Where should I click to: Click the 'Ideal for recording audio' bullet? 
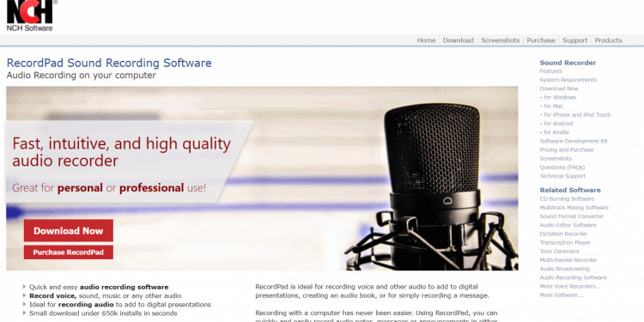click(120, 304)
